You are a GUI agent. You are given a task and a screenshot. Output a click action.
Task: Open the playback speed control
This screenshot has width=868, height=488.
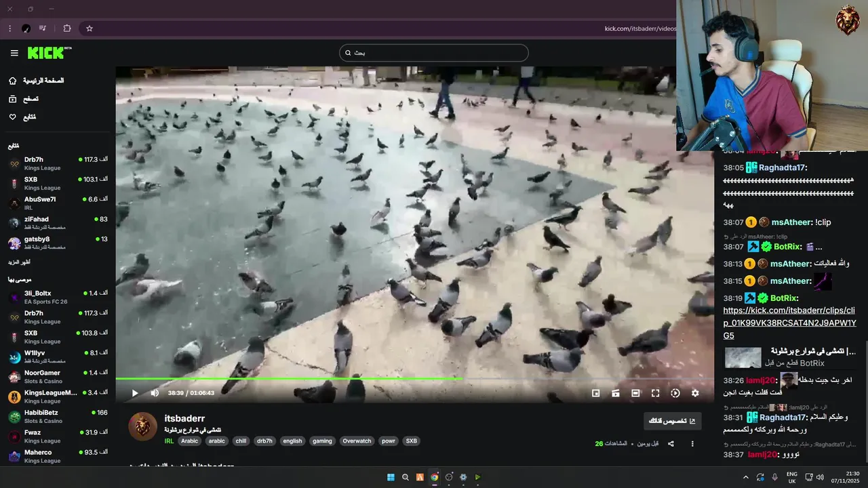pos(675,393)
